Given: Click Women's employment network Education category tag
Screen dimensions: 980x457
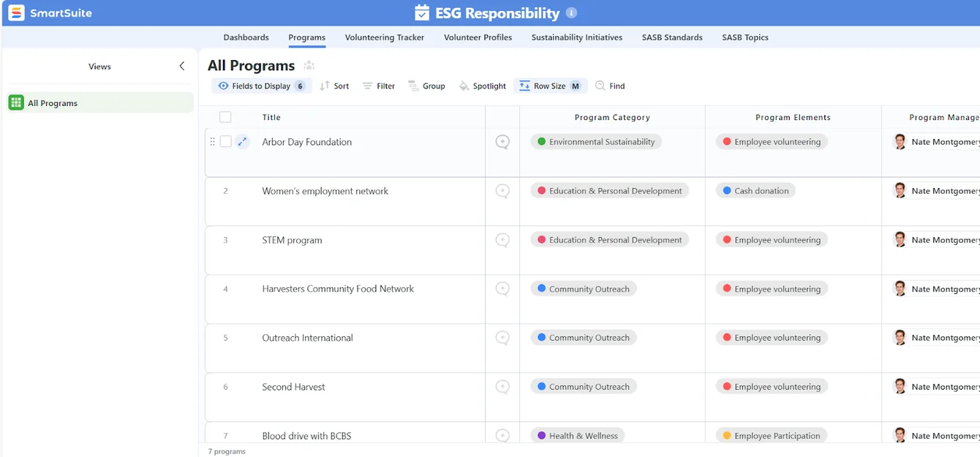Looking at the screenshot, I should tap(609, 191).
